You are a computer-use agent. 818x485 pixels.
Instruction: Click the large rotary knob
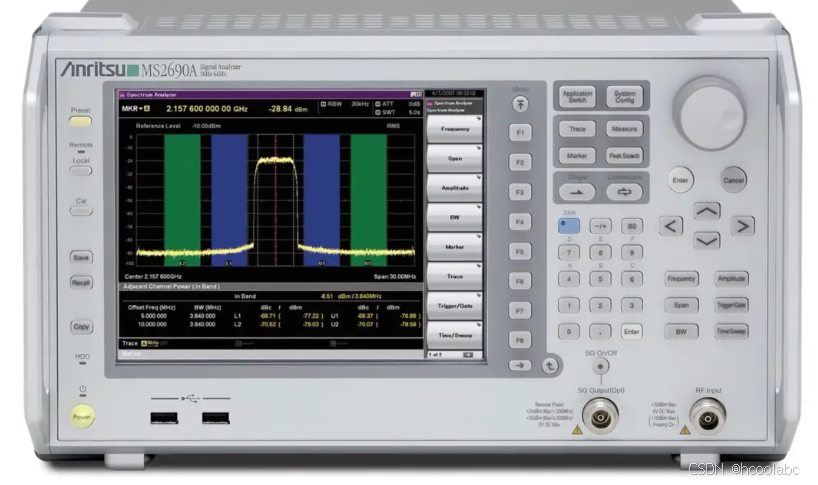712,114
